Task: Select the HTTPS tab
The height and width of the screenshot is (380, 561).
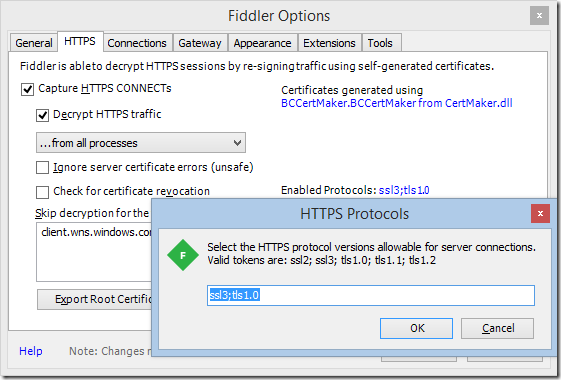Action: tap(80, 42)
